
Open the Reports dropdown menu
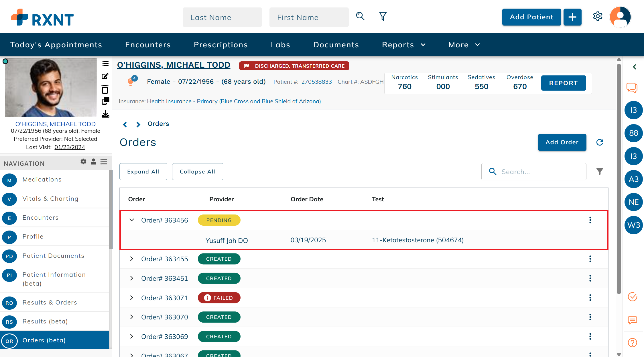pyautogui.click(x=404, y=45)
